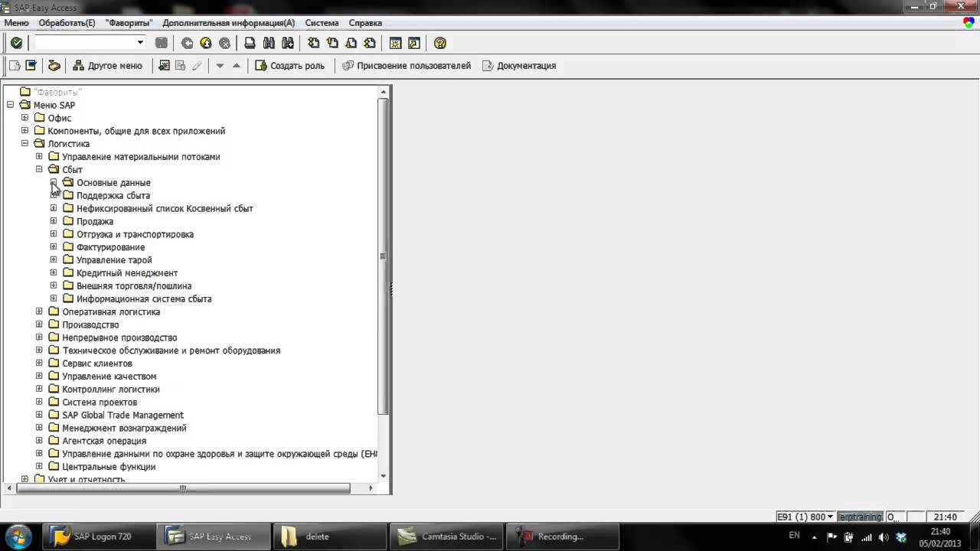Collapse the Сбыт node

[x=39, y=169]
